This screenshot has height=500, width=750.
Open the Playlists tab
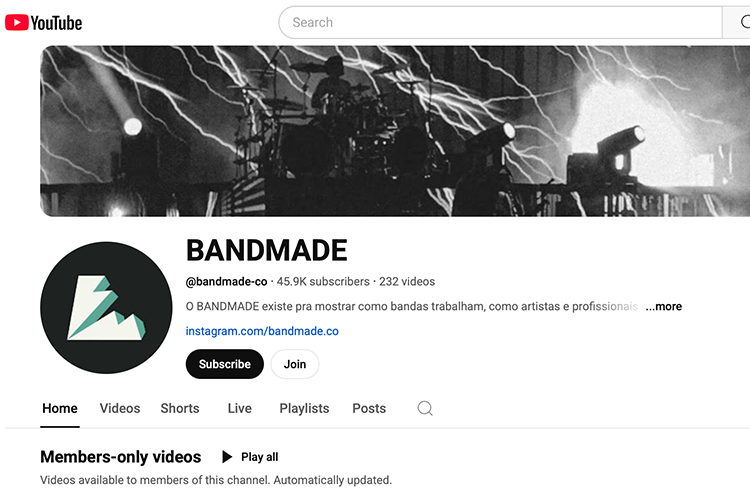304,408
